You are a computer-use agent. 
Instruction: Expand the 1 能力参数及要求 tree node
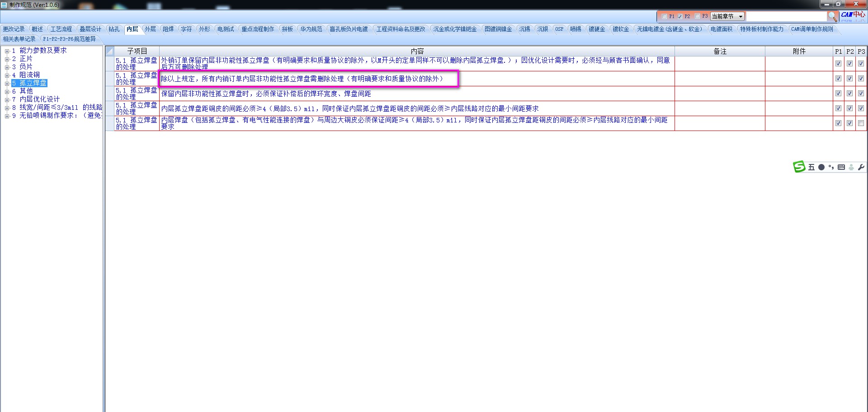7,51
